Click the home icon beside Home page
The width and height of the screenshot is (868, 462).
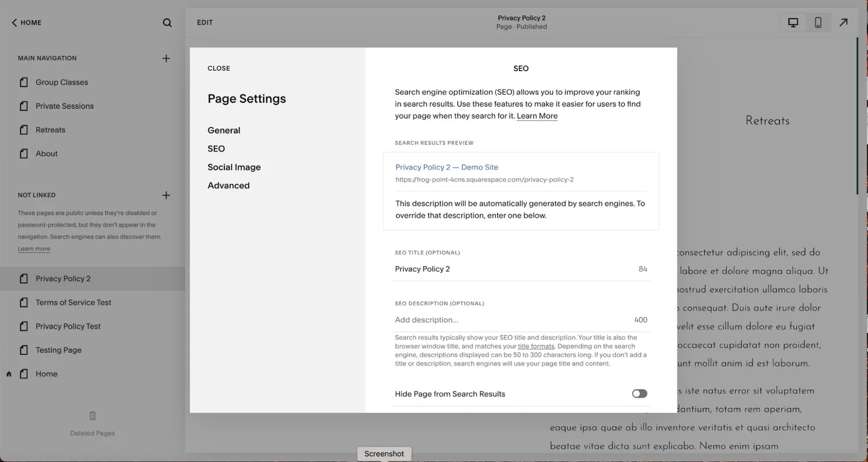pos(8,374)
